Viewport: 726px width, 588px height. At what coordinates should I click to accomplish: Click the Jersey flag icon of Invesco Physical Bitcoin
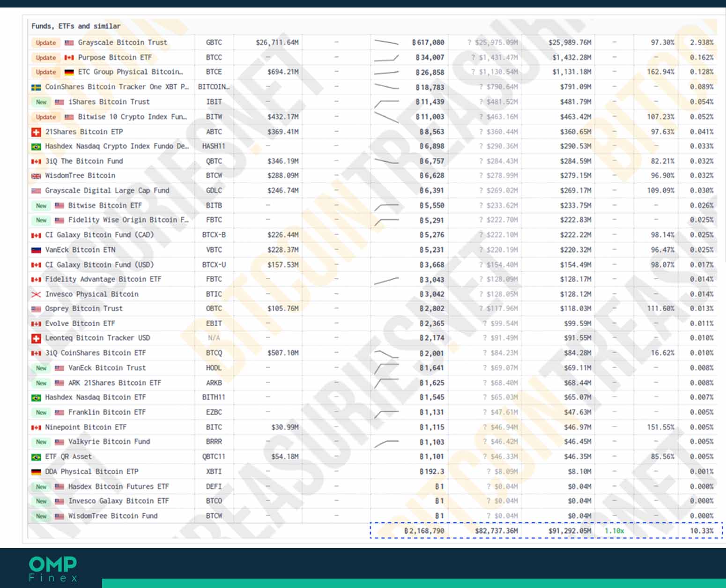point(36,294)
